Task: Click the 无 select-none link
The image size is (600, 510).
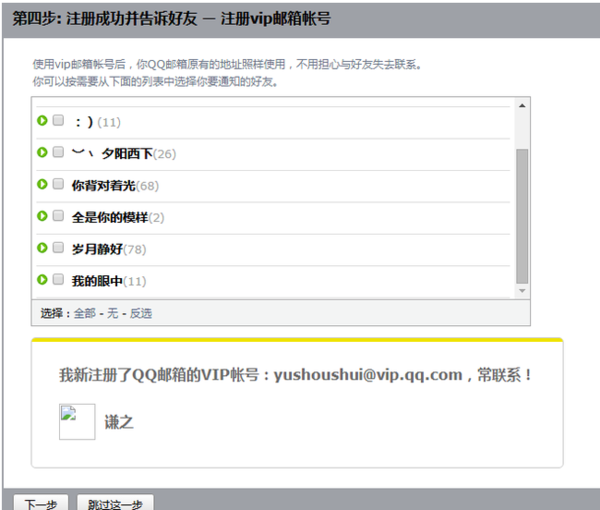Action: [x=112, y=313]
